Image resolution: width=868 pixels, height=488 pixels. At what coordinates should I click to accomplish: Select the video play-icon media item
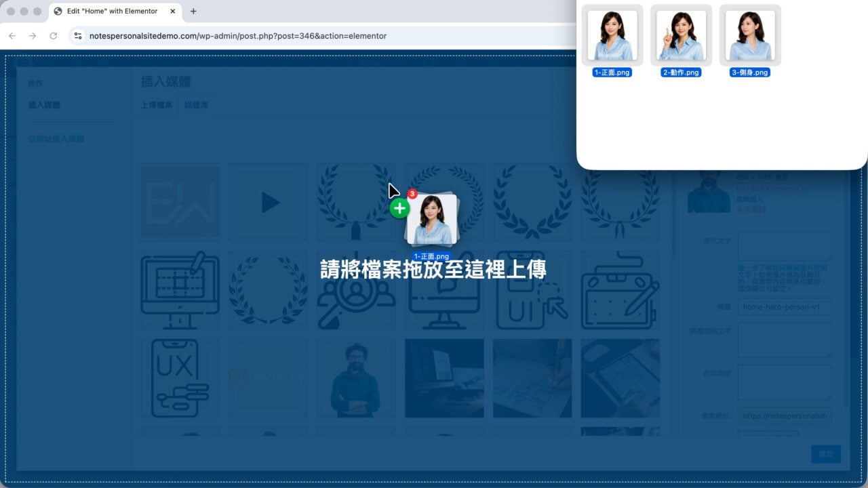[x=268, y=202]
